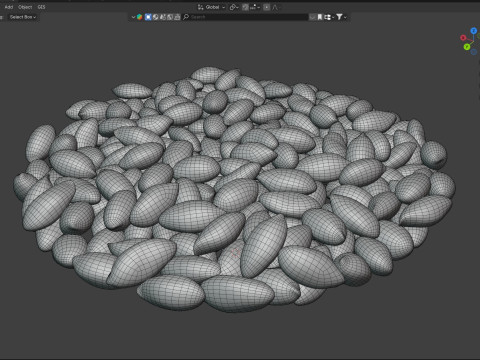Open the hierarchy display mode dropdown

[x=329, y=17]
